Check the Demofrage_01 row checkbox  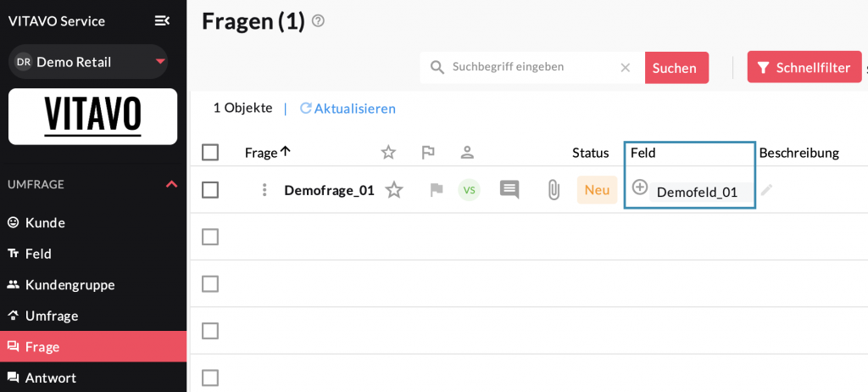tap(210, 190)
